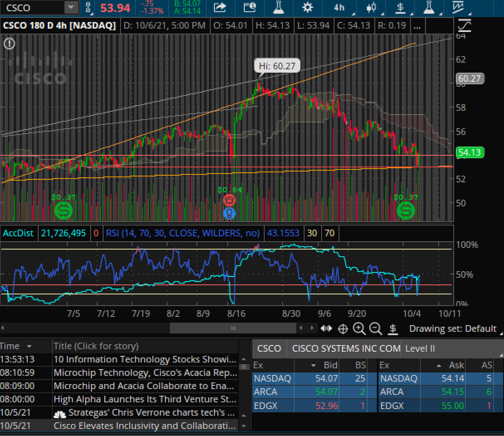
Task: Open the Edit studies flask icon
Action: (278, 7)
